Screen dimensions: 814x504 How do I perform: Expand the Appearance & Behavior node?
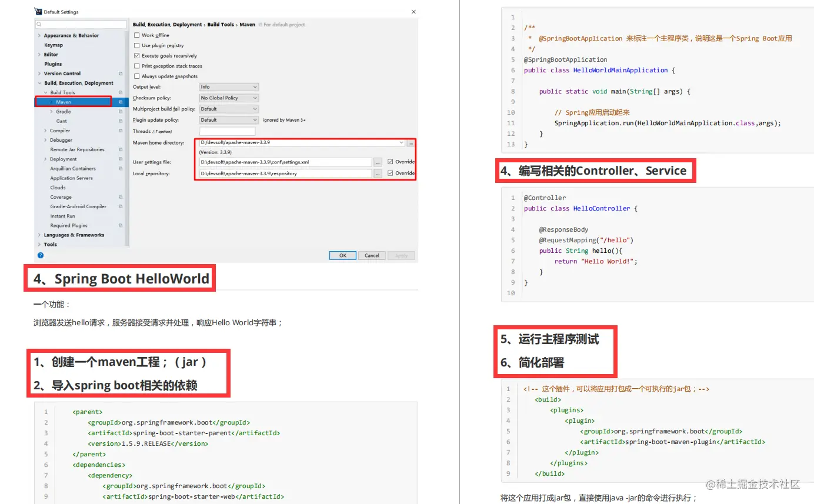[39, 36]
